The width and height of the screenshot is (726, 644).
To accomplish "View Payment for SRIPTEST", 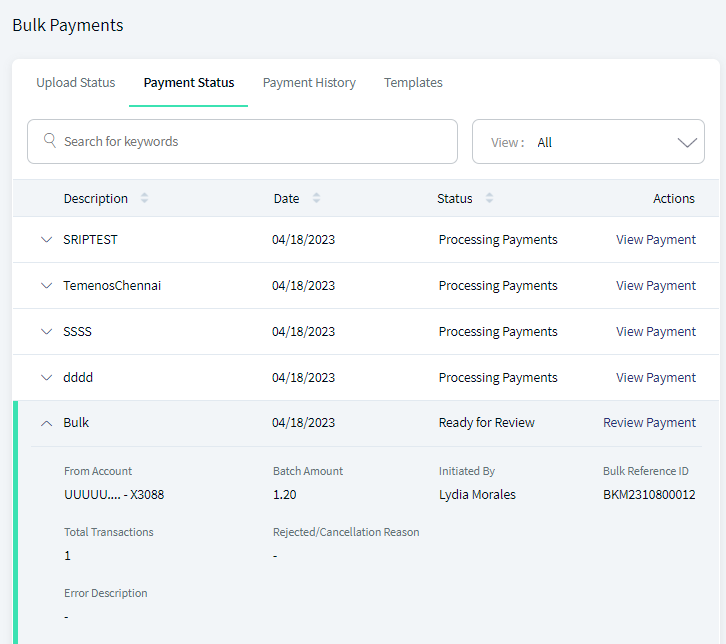I will [656, 240].
